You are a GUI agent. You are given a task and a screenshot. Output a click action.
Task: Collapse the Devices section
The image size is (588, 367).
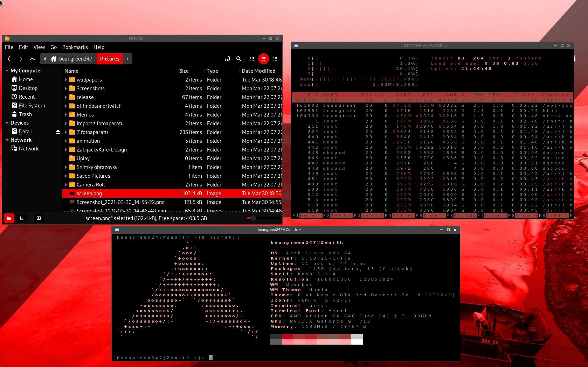(x=7, y=123)
